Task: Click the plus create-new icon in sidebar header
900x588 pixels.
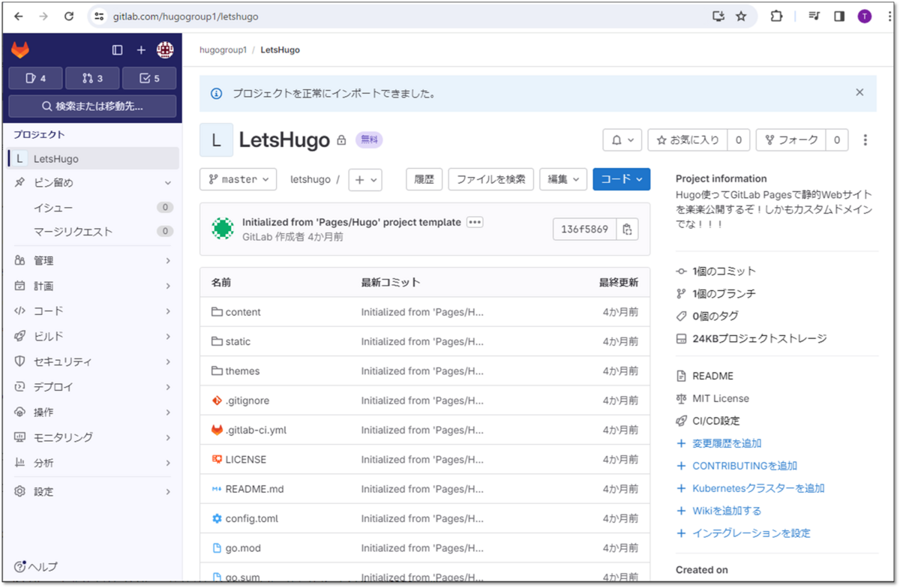Action: coord(141,50)
